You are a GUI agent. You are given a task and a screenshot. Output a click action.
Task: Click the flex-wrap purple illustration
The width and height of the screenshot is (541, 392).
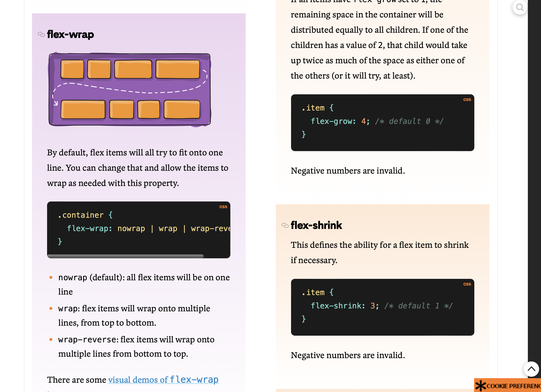pos(130,89)
